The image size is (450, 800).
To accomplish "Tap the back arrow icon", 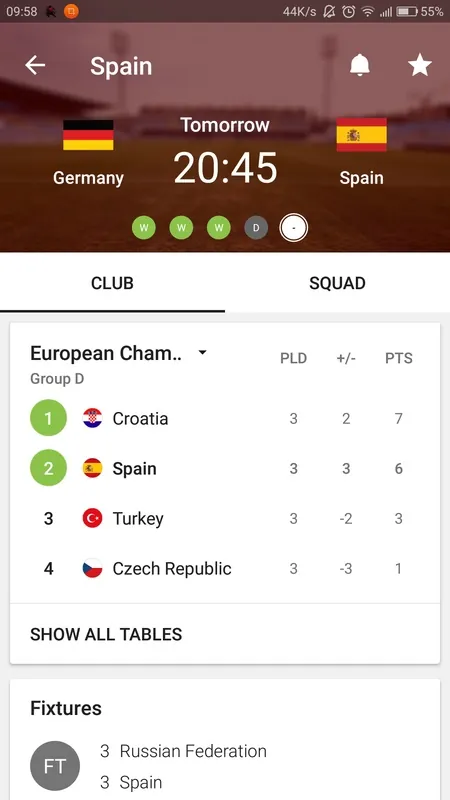I will point(35,65).
